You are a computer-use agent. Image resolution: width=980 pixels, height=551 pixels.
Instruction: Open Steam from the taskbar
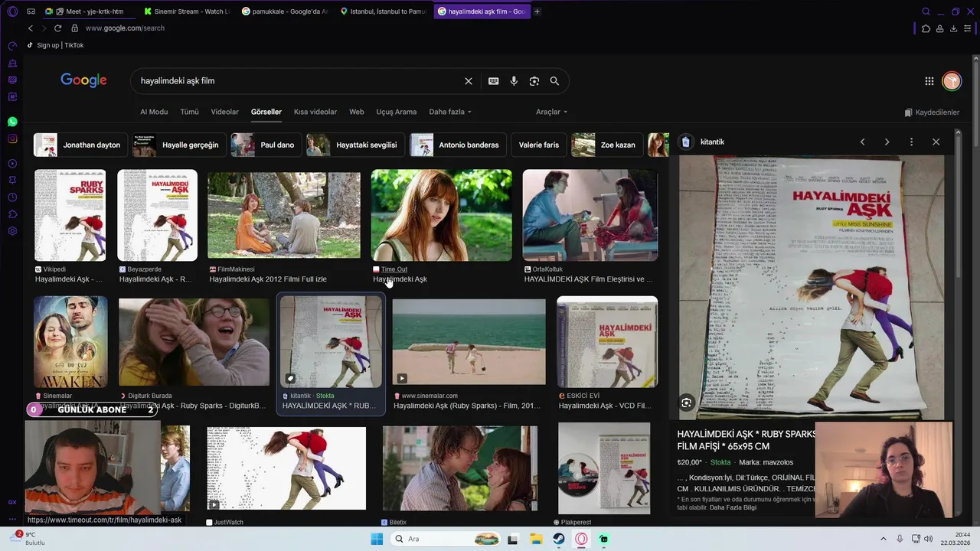coord(559,540)
